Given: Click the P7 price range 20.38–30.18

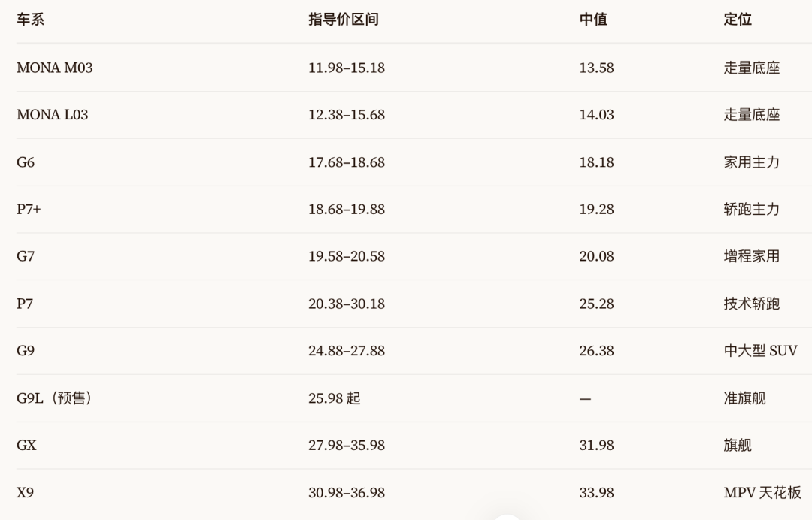Looking at the screenshot, I should (x=347, y=304).
